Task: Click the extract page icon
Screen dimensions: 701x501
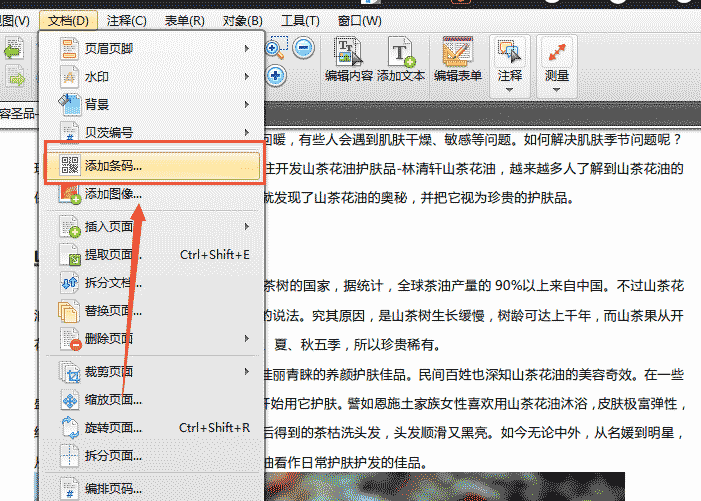Action: click(70, 254)
